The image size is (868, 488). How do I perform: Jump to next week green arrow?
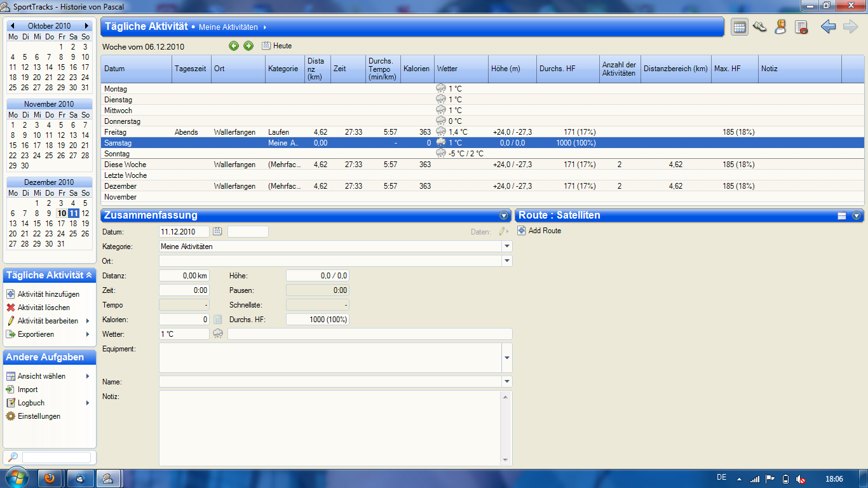(248, 46)
